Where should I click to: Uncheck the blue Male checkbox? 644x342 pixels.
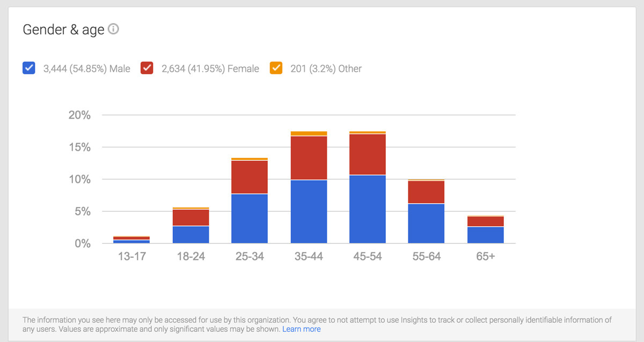point(29,68)
